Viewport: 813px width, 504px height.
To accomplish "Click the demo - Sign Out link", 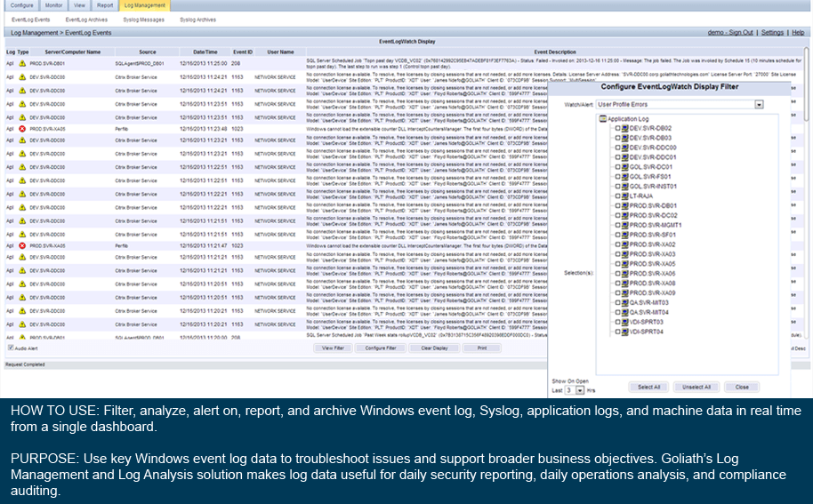I will click(x=730, y=32).
